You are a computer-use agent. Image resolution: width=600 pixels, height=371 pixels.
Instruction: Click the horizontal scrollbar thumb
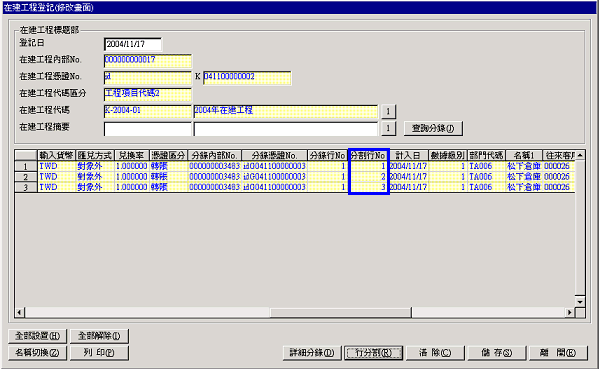pyautogui.click(x=341, y=312)
